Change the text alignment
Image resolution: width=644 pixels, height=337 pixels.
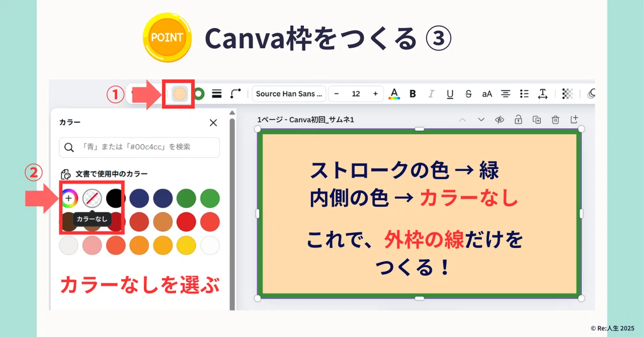(506, 94)
